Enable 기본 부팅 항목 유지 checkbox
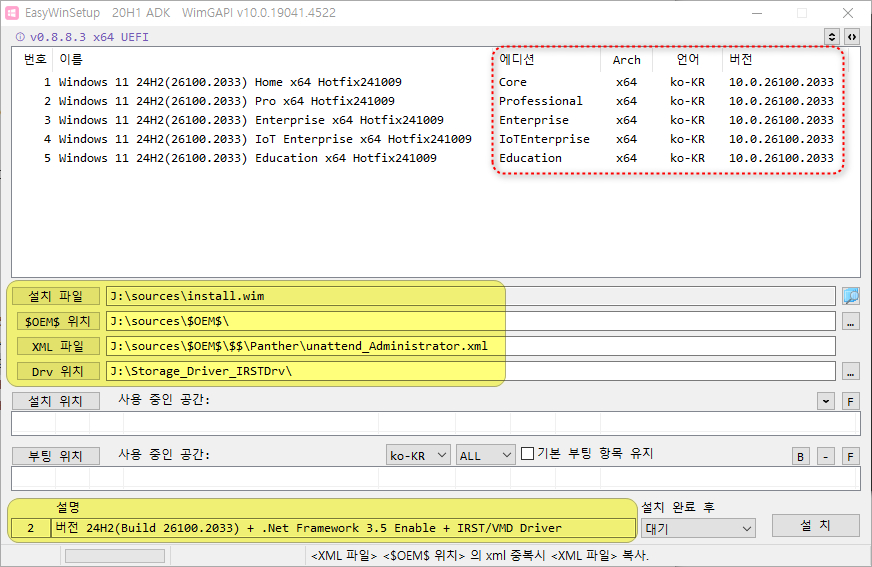This screenshot has height=567, width=872. click(x=528, y=454)
